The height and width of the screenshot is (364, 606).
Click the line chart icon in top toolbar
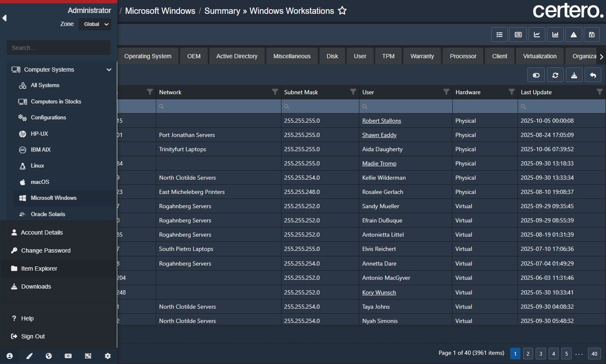point(536,35)
